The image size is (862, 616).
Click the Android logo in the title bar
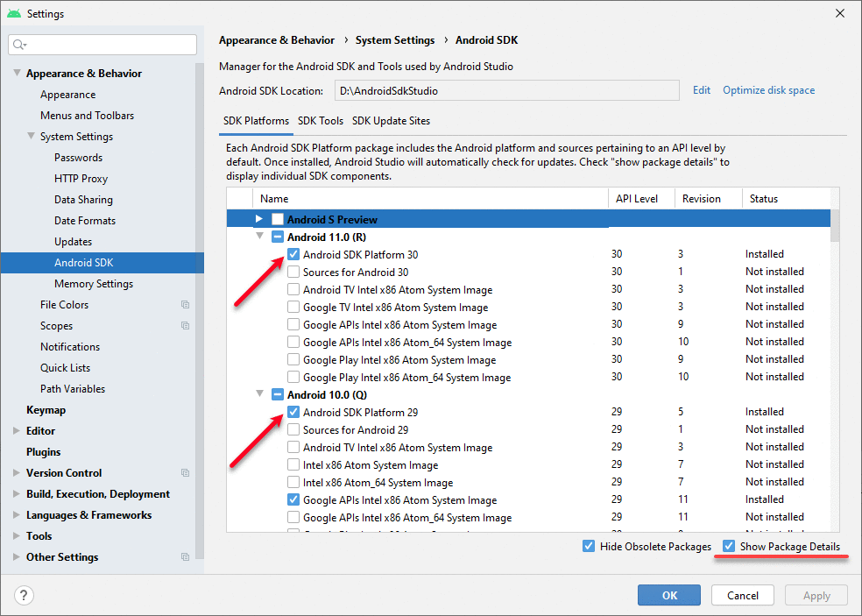tap(14, 13)
